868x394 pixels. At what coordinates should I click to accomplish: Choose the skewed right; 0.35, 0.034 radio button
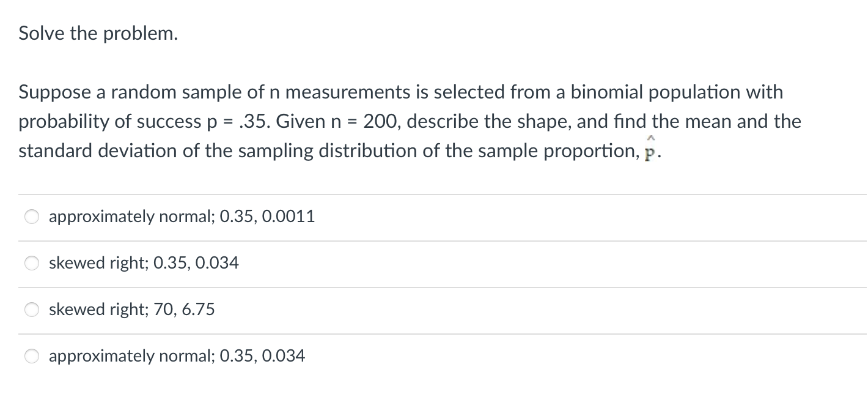32,263
